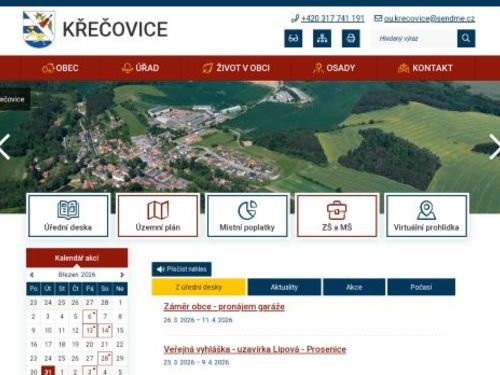The image size is (500, 375).
Task: Open the ZŠ a MŠ tile
Action: point(337,216)
